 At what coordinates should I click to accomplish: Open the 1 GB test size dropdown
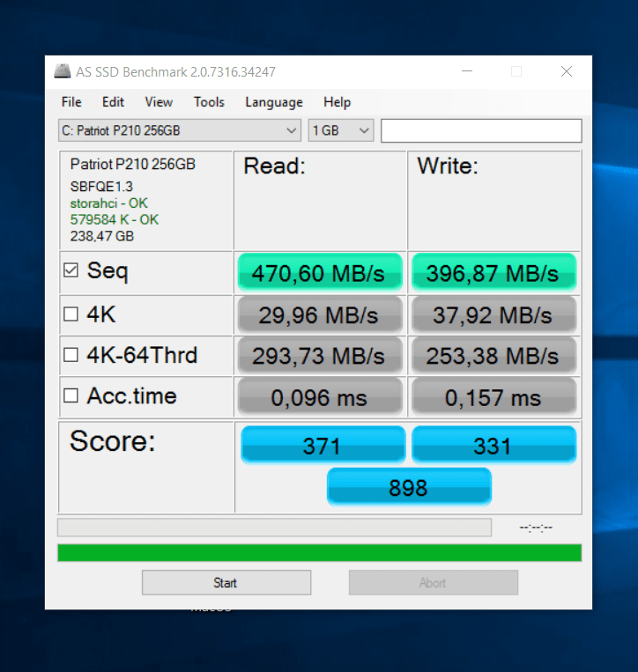tap(341, 130)
